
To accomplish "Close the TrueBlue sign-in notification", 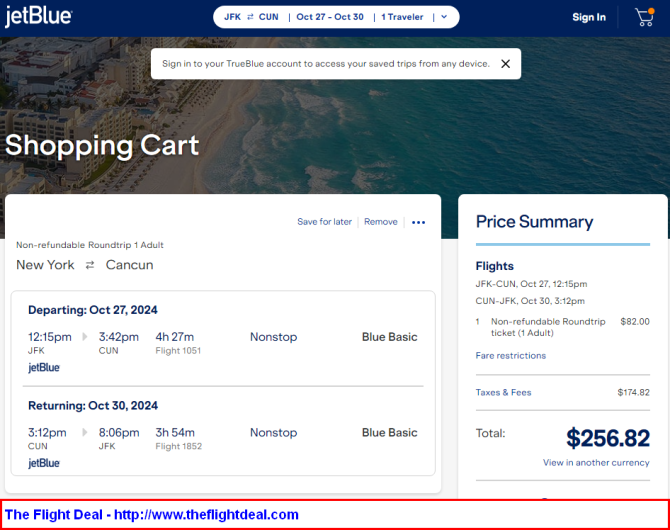I will click(505, 64).
